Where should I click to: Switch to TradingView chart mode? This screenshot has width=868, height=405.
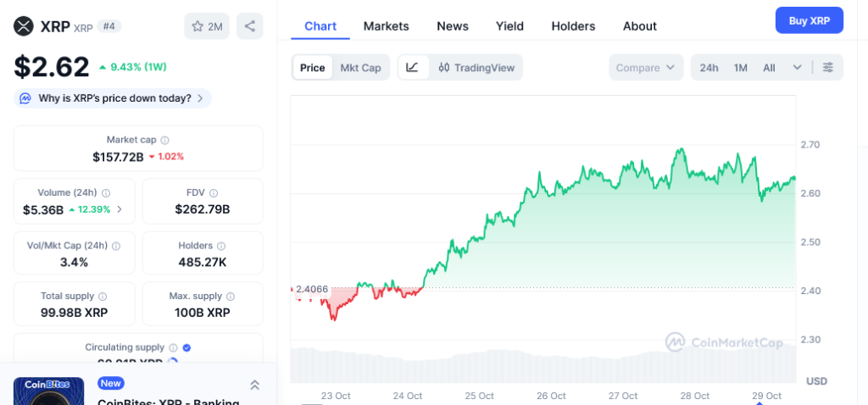pos(476,68)
